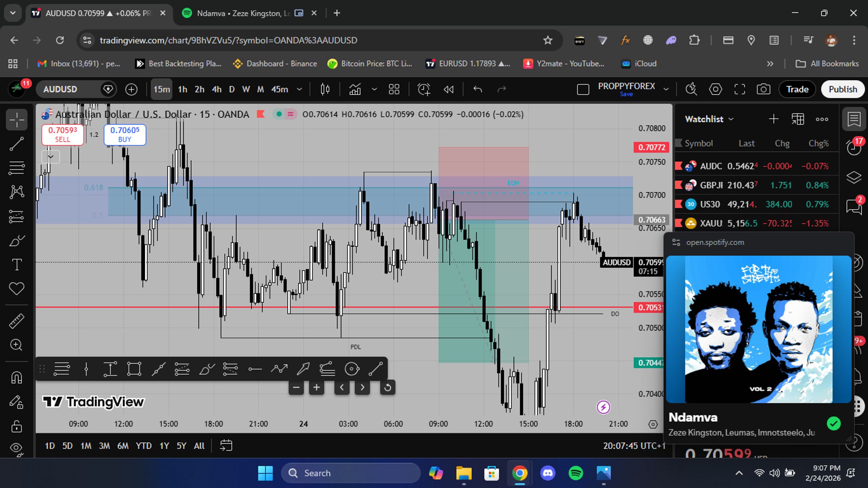Show hidden system tray icons
This screenshot has height=488, width=868.
(x=739, y=473)
